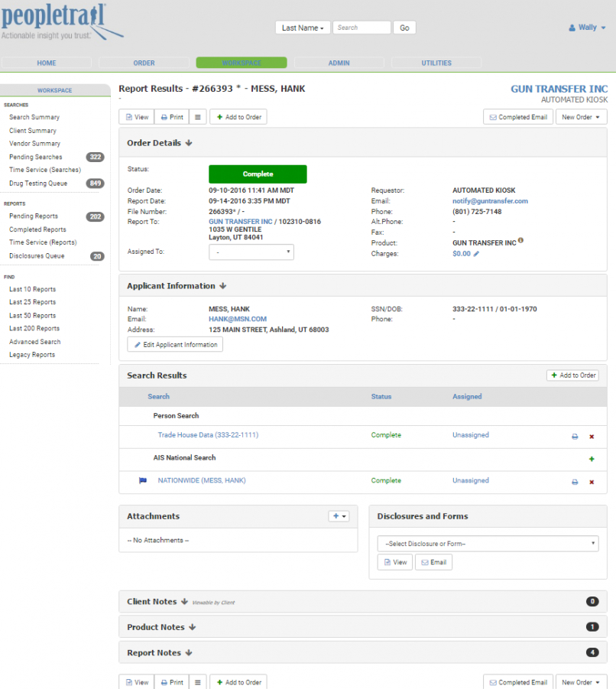
Task: Switch to the ORDER tab
Action: coord(144,63)
